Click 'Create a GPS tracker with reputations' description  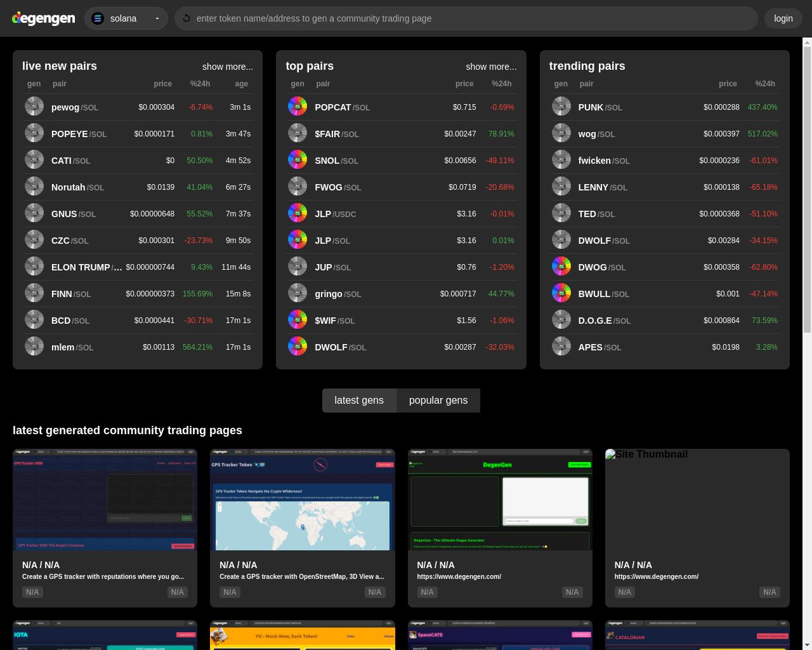[103, 577]
